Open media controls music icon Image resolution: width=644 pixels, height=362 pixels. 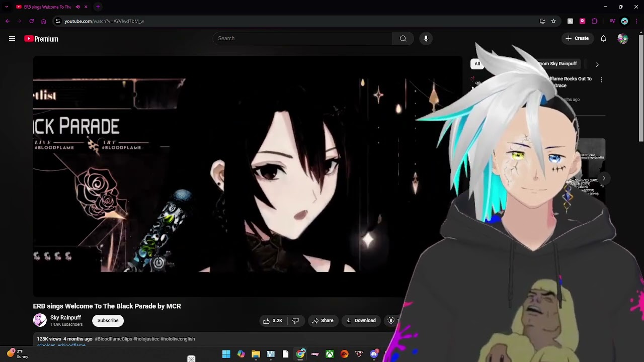[x=612, y=21]
